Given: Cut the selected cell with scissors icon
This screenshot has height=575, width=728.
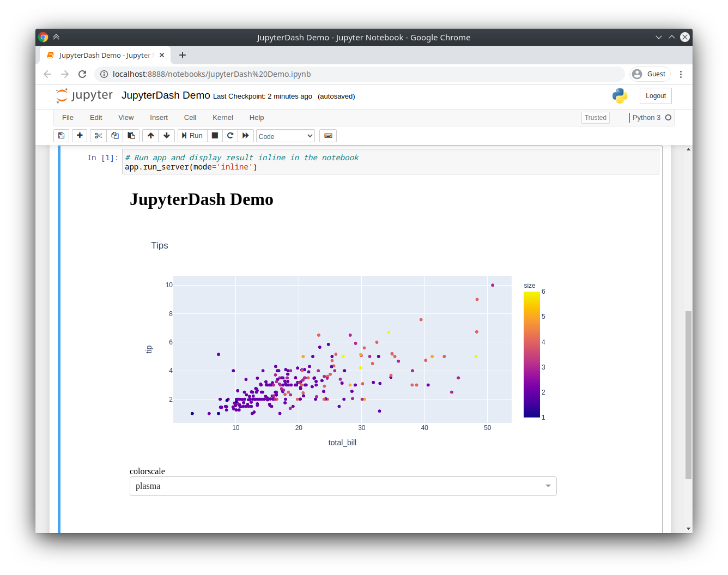Looking at the screenshot, I should (x=98, y=135).
